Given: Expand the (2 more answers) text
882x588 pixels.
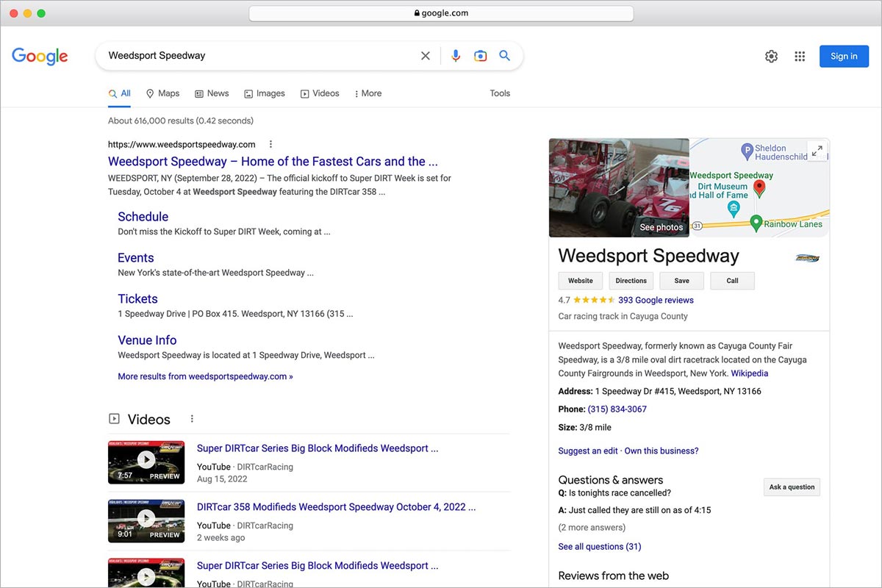Looking at the screenshot, I should 592,528.
